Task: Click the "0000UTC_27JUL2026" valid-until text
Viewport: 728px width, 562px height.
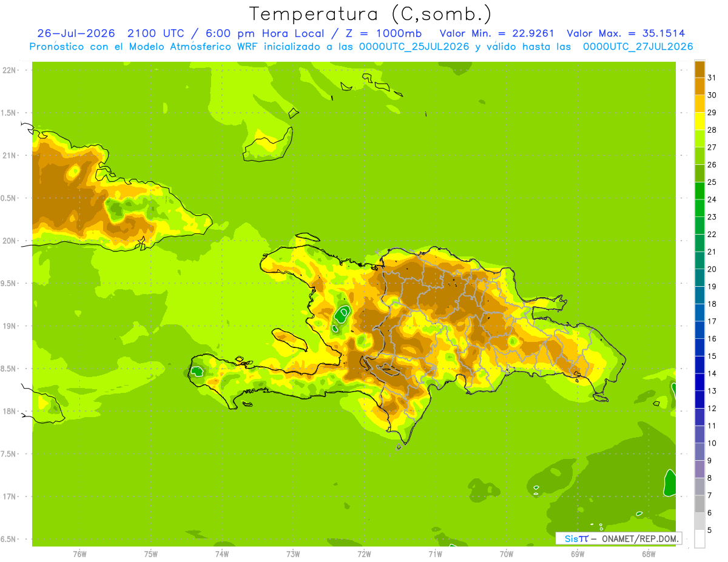Action: click(638, 47)
